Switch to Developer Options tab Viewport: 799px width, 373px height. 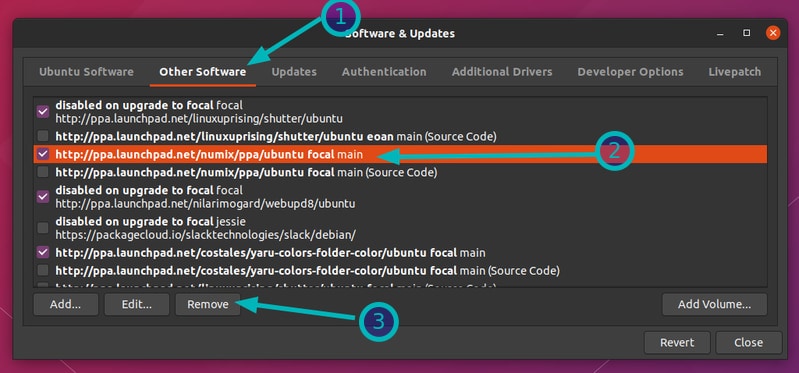(630, 72)
